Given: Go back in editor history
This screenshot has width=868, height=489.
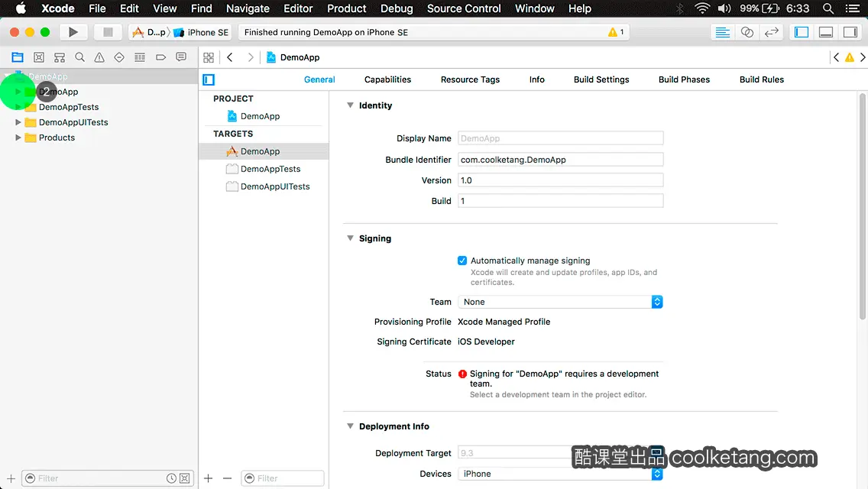Looking at the screenshot, I should pyautogui.click(x=230, y=57).
